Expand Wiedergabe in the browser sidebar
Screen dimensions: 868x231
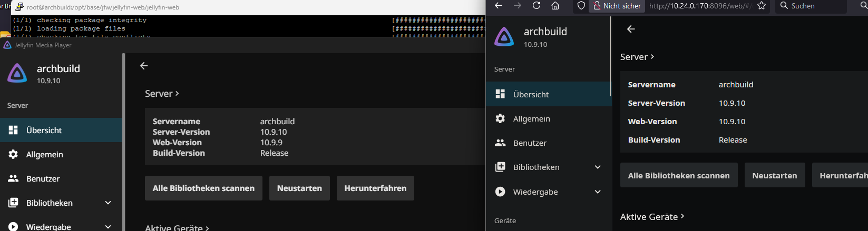[x=598, y=192]
